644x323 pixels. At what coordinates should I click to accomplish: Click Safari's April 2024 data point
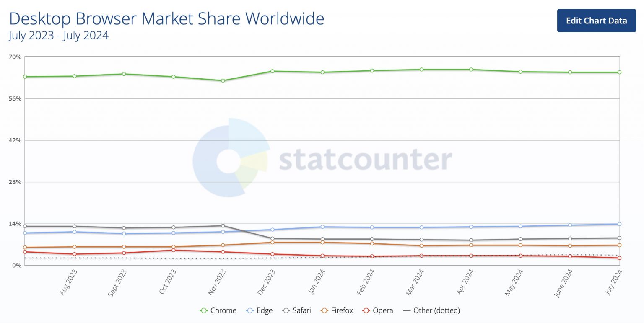click(471, 240)
